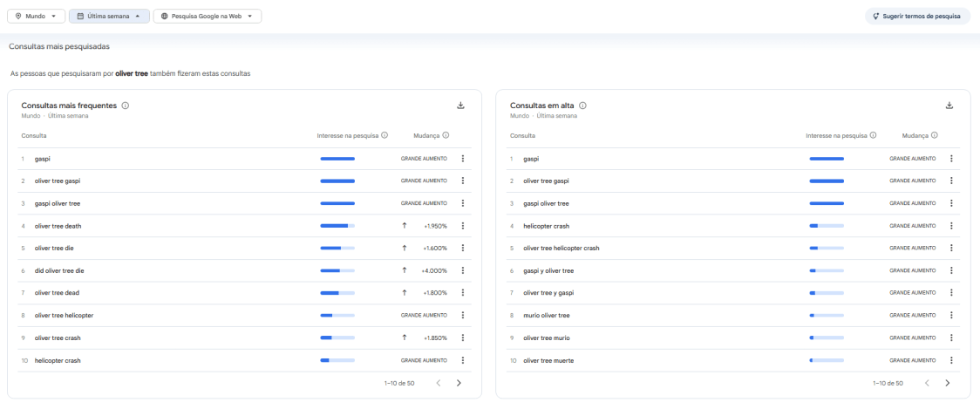
Task: Open query murio oliver tree
Action: pos(547,316)
